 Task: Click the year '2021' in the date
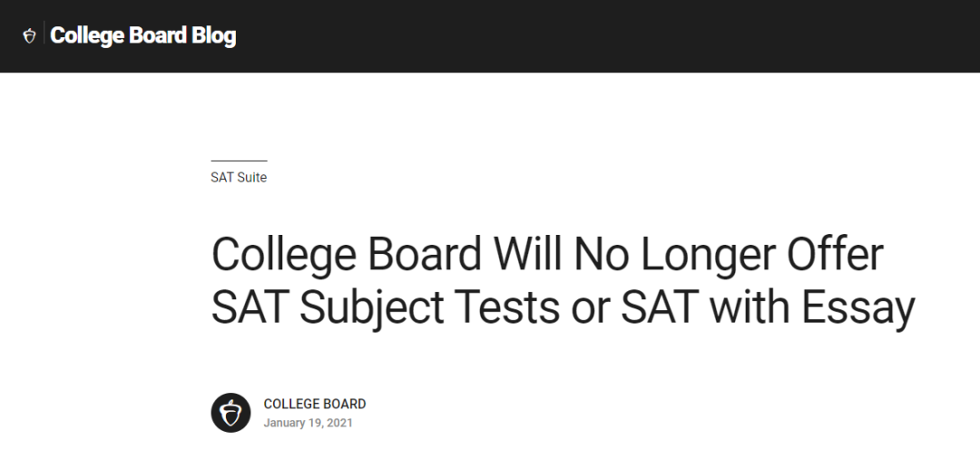click(339, 423)
